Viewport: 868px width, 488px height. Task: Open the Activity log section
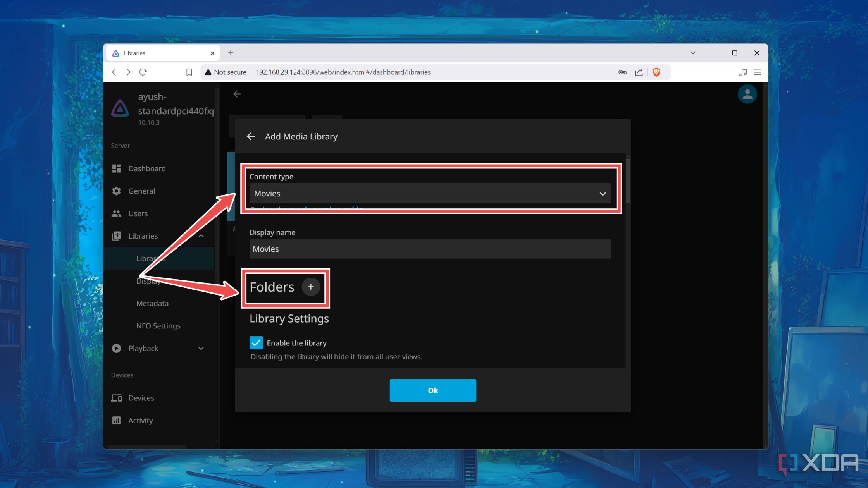[x=141, y=420]
